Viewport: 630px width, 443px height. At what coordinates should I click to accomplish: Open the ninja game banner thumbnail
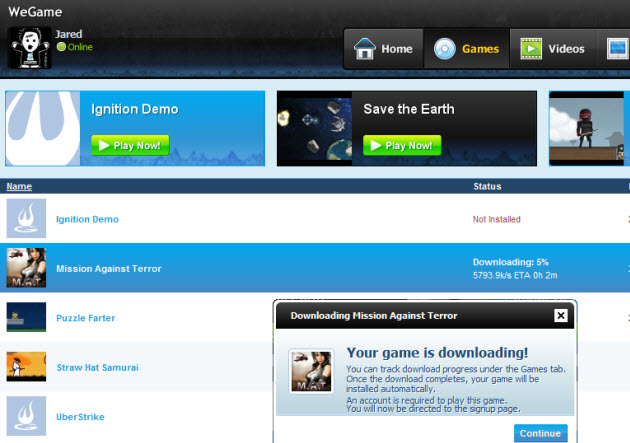coord(587,129)
